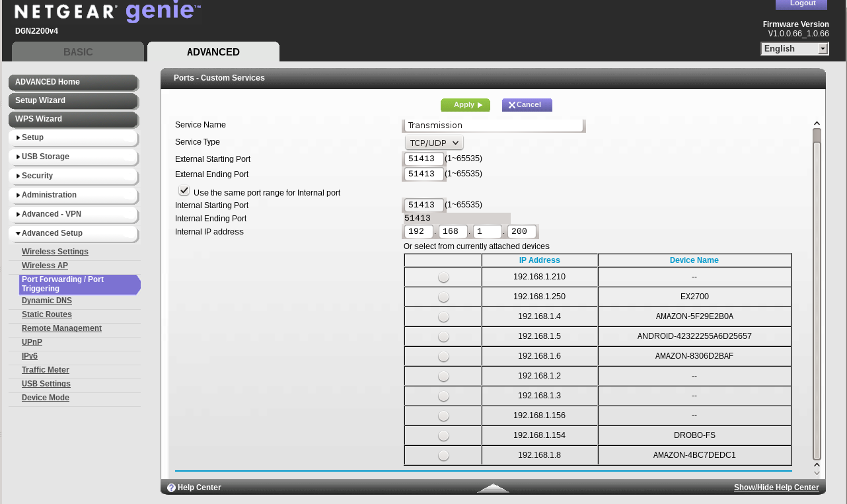Open ADVANCED Home
Screen dimensions: 847x504
pyautogui.click(x=73, y=82)
